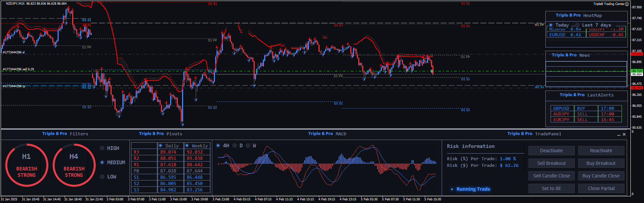Click the Buy Candle Close button
The image size is (644, 203).
(x=601, y=176)
